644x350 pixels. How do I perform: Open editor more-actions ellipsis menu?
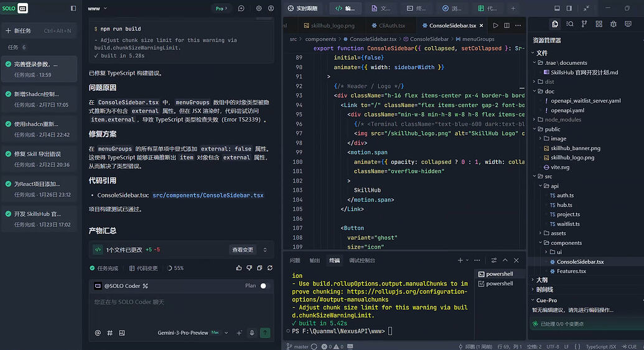[518, 26]
